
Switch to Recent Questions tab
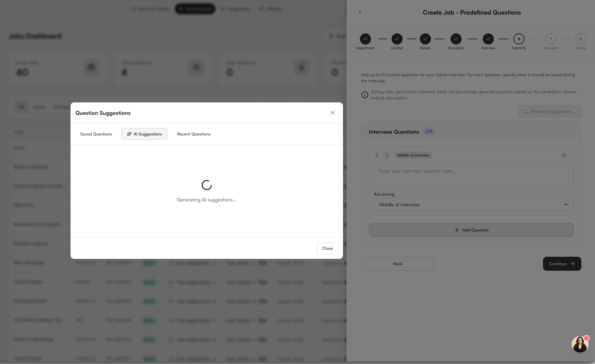point(193,134)
